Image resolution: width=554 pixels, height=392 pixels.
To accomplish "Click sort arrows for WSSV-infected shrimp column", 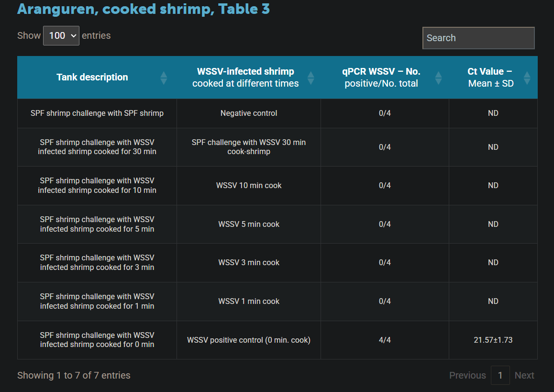I will pyautogui.click(x=310, y=78).
